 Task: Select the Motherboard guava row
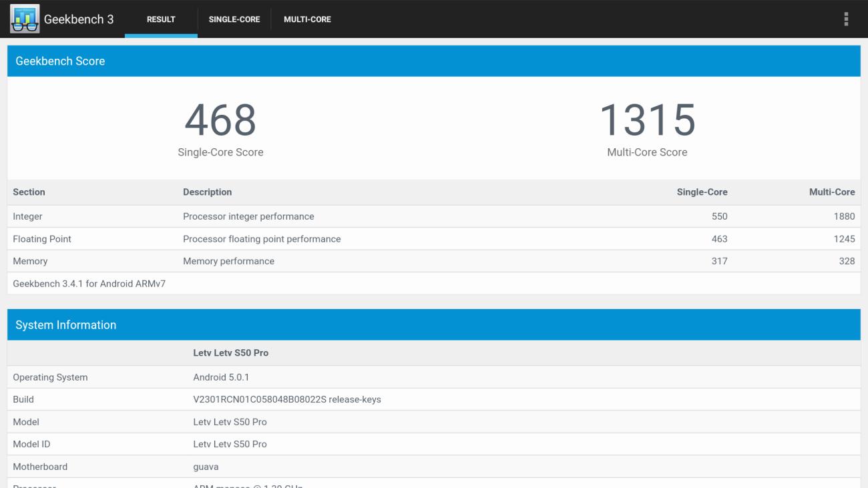coord(433,467)
